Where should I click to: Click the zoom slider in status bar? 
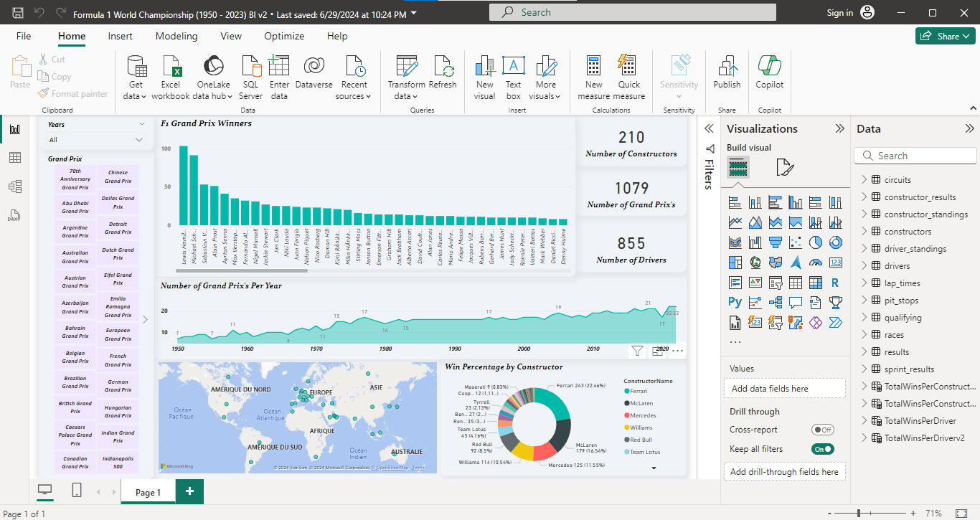tap(859, 514)
